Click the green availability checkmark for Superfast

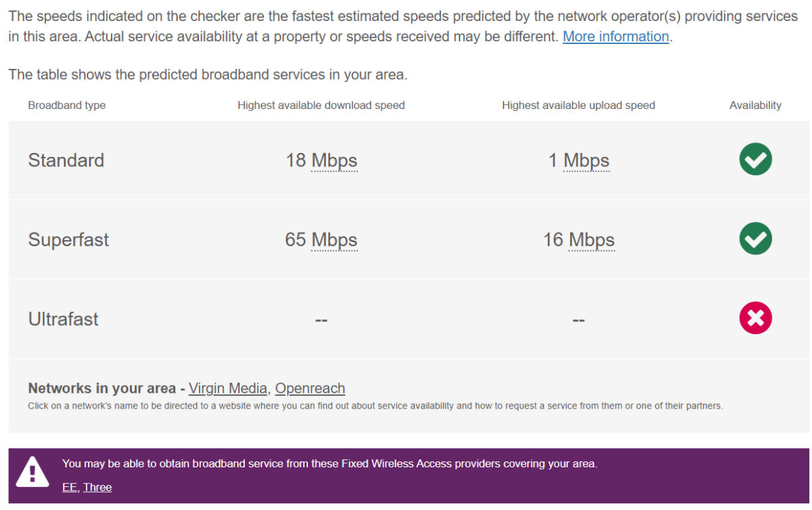tap(755, 239)
